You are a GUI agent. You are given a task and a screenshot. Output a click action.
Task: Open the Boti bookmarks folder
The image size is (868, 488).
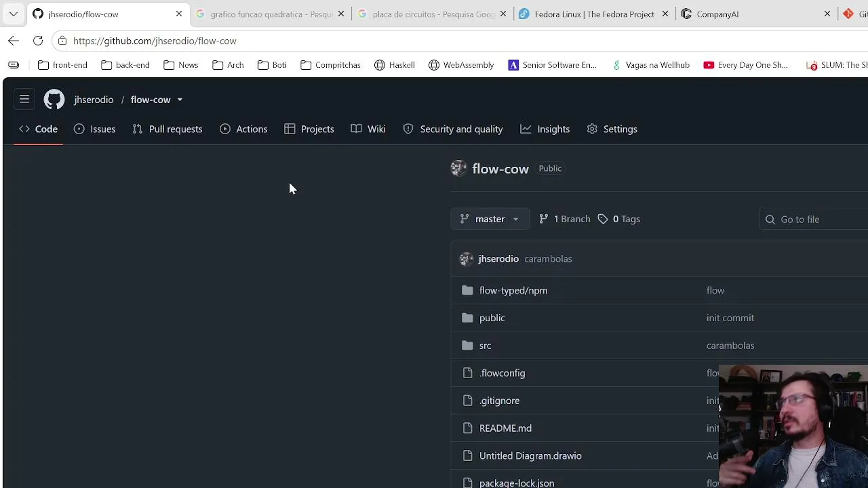pyautogui.click(x=272, y=65)
